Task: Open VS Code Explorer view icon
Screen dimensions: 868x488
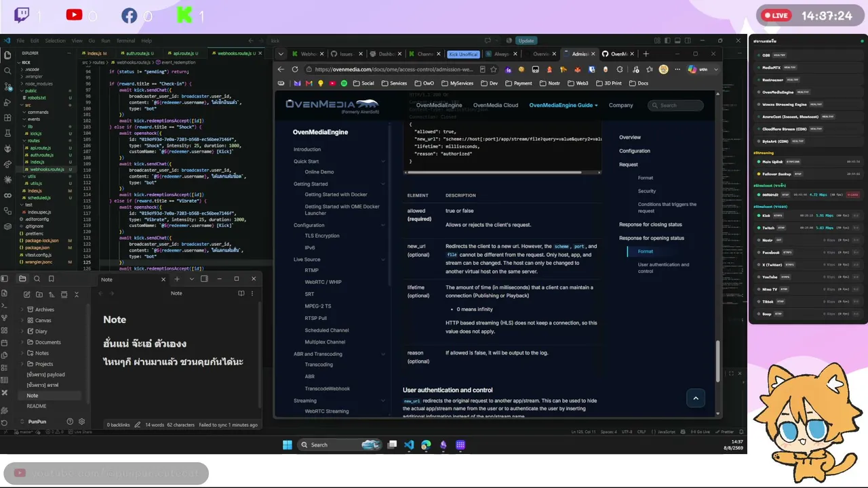Action: coord(7,55)
